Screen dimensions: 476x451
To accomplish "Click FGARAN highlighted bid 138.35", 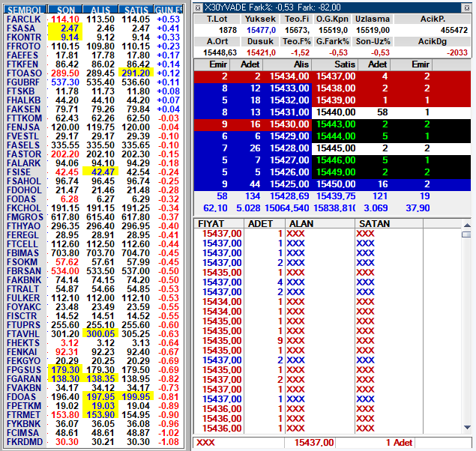I will [100, 379].
